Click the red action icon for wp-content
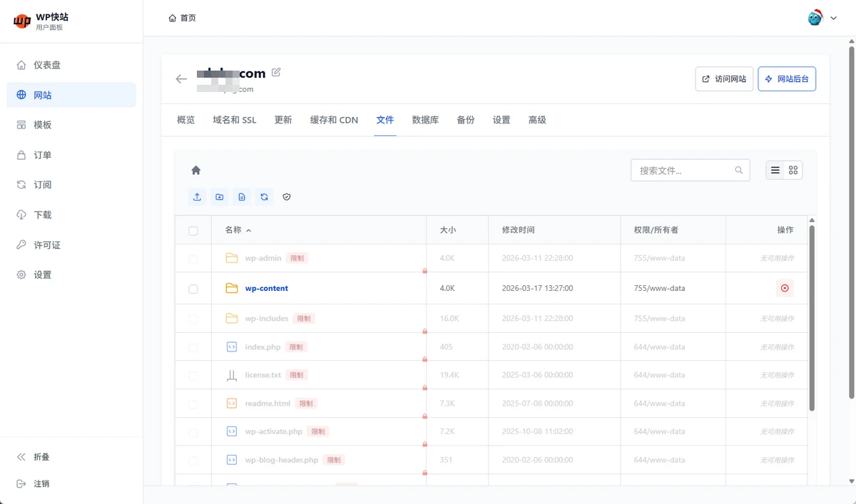 pyautogui.click(x=785, y=288)
